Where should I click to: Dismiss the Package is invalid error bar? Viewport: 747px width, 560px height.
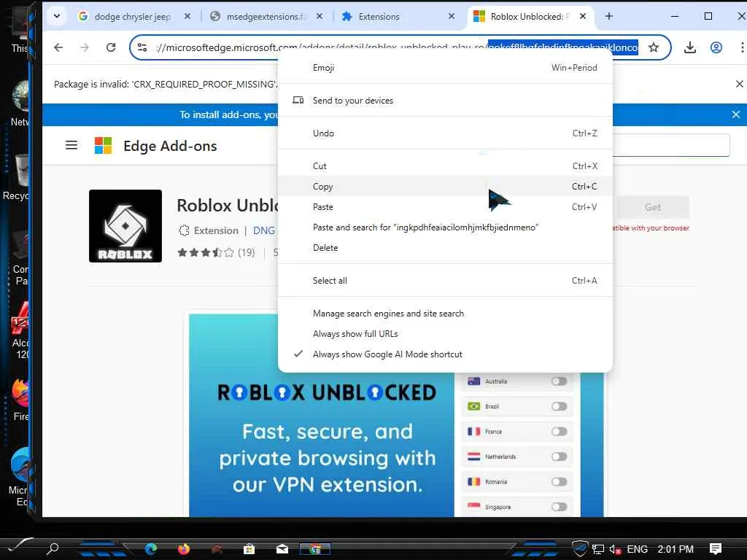[740, 85]
